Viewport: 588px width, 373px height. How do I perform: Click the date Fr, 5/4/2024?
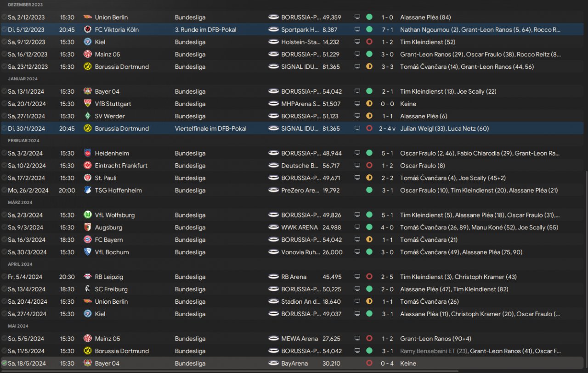point(25,278)
